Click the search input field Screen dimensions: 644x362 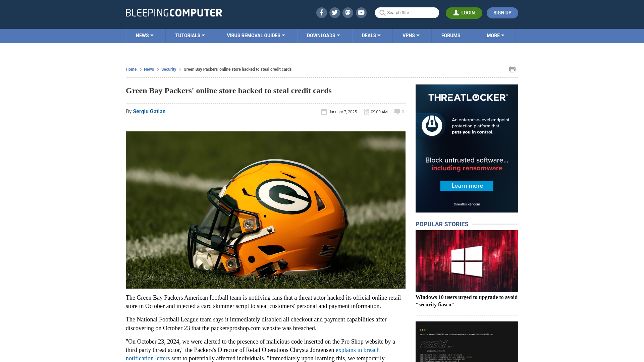[407, 13]
